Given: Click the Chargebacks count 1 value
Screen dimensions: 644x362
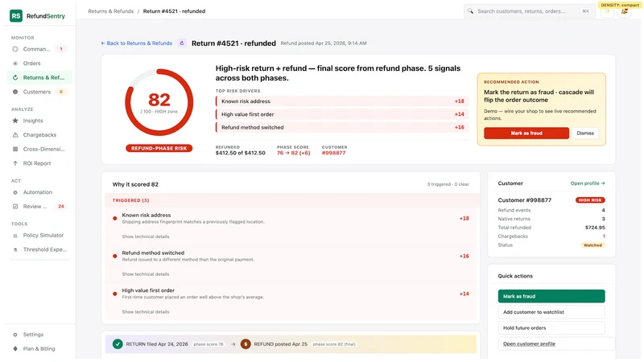Looking at the screenshot, I should (603, 236).
